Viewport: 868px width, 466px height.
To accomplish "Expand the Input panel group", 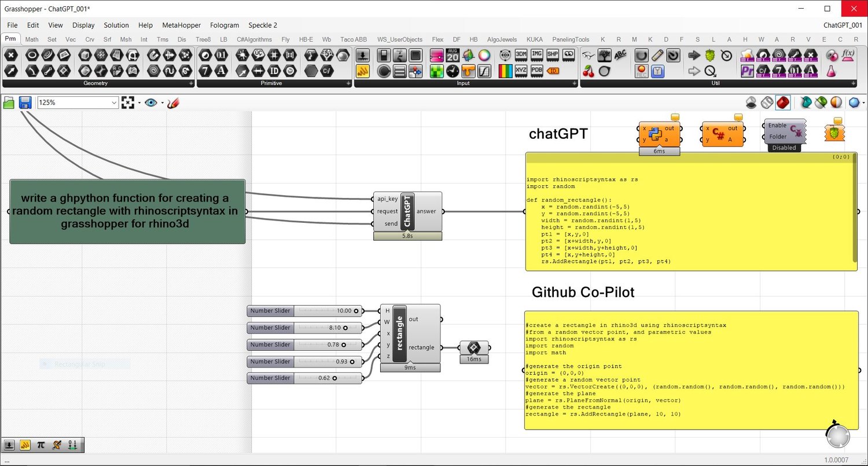I will click(574, 83).
